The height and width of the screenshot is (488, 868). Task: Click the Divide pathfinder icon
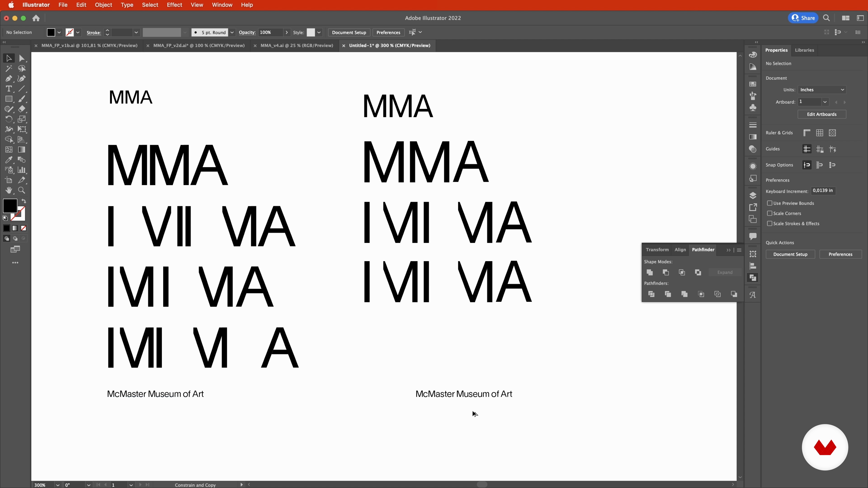(651, 294)
